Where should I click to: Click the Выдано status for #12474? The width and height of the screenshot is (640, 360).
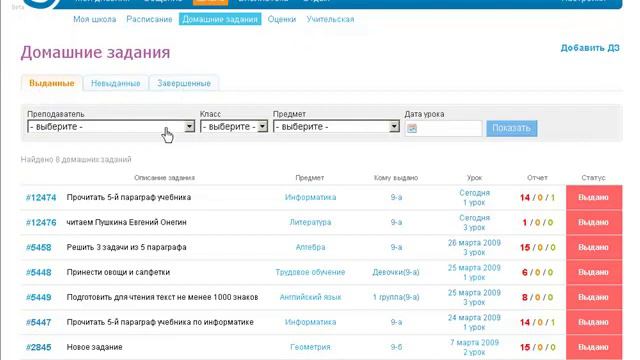pos(594,198)
